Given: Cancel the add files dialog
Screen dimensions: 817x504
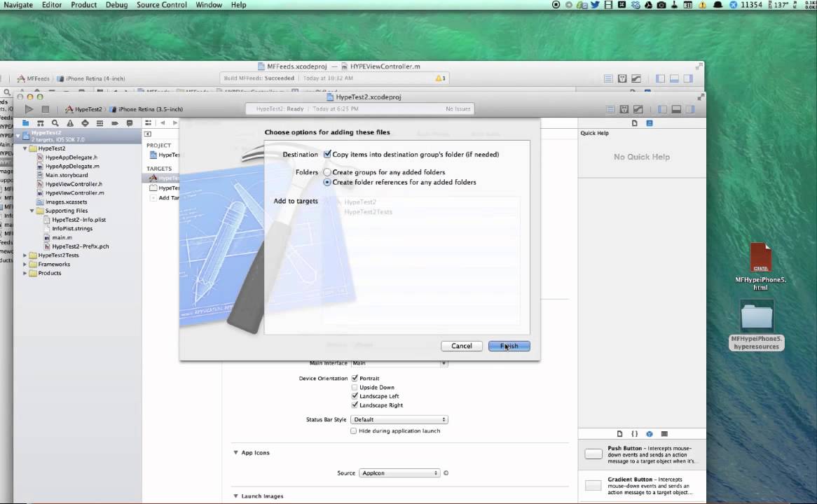Looking at the screenshot, I should 462,346.
